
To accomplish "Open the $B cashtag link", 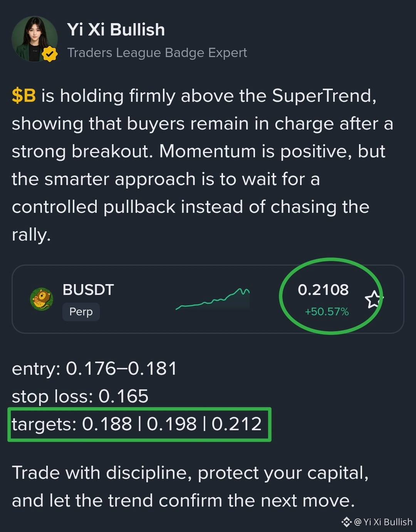I will tap(24, 96).
